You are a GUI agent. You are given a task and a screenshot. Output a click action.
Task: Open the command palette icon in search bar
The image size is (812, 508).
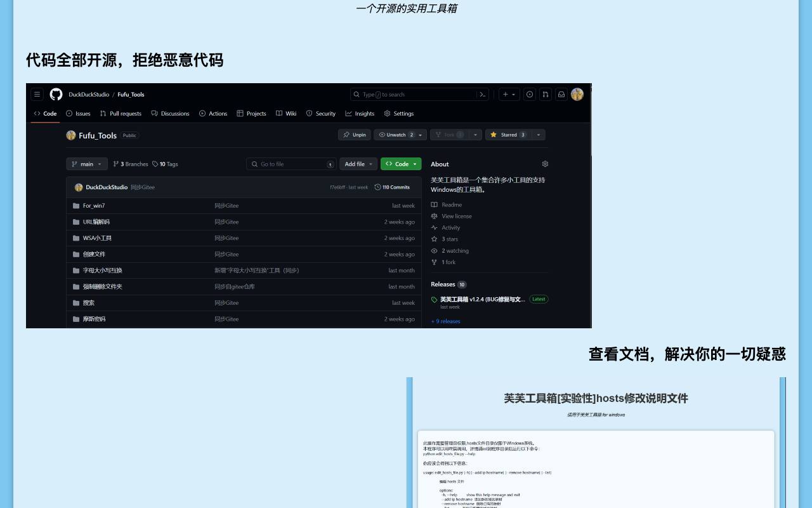click(x=482, y=95)
